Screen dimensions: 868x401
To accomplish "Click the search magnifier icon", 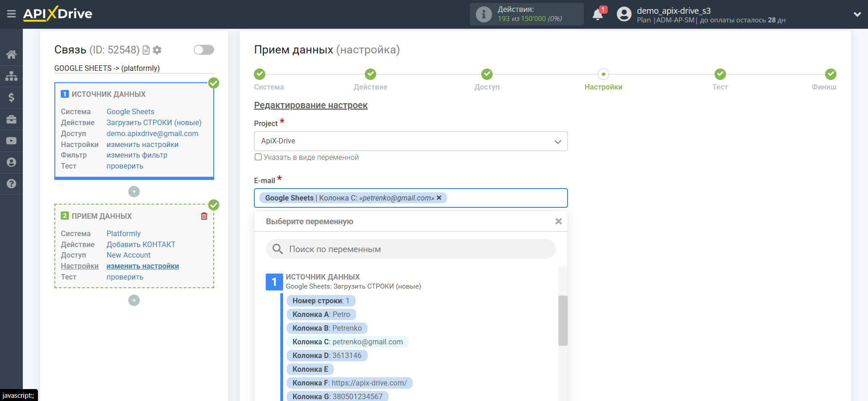I will (277, 249).
